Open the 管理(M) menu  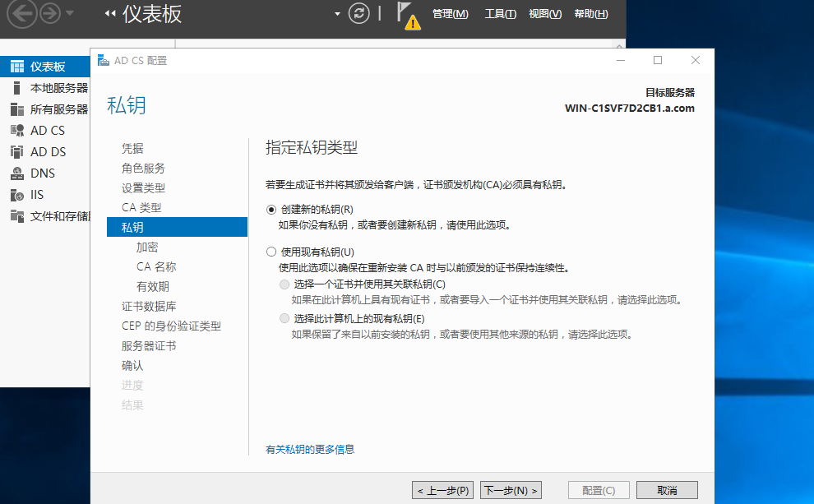[x=450, y=14]
